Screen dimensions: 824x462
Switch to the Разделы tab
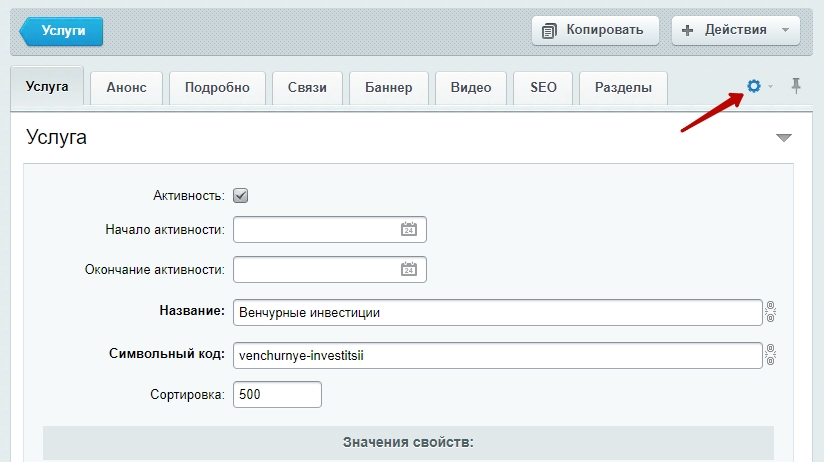[x=623, y=88]
